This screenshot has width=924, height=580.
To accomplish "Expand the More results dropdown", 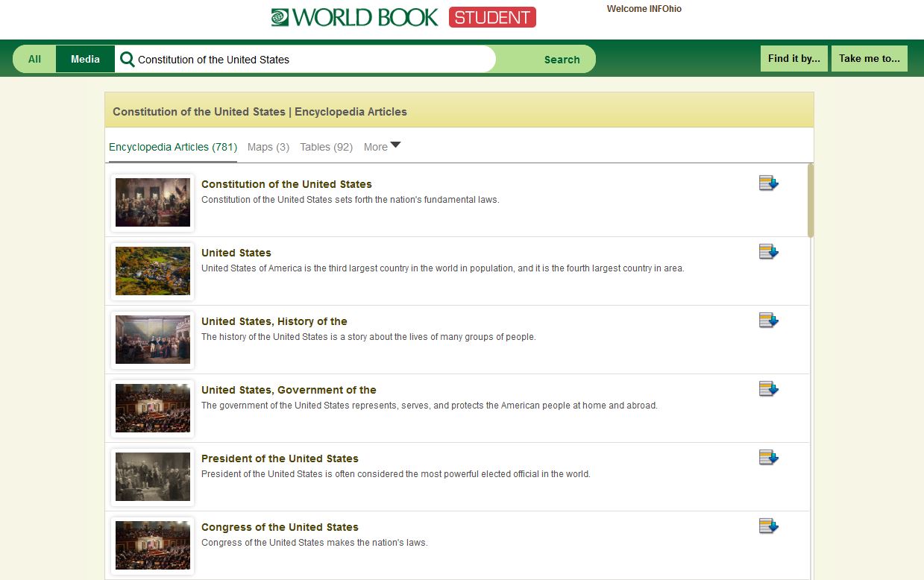I will tap(382, 147).
